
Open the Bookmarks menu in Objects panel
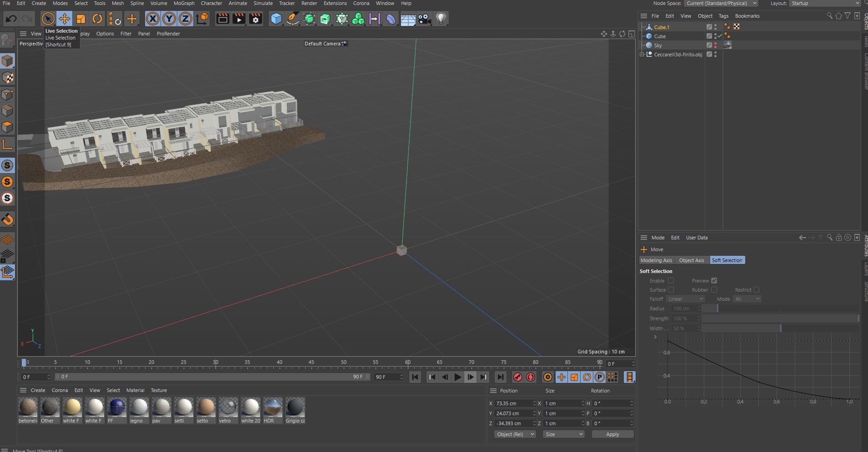click(x=747, y=16)
